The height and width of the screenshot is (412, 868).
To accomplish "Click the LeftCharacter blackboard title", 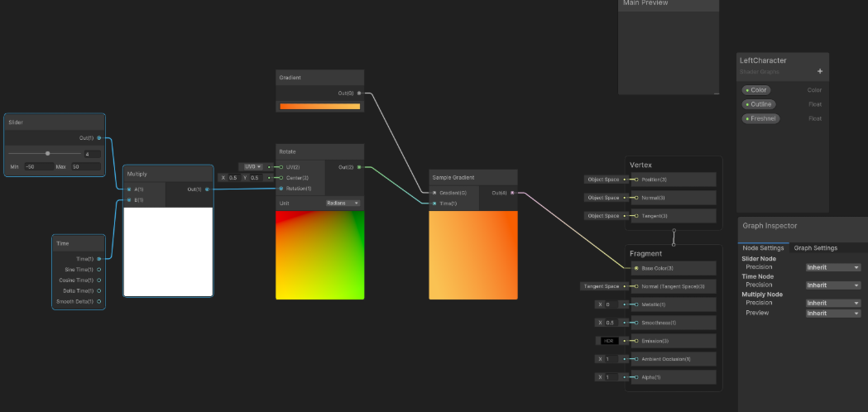I will [x=763, y=60].
